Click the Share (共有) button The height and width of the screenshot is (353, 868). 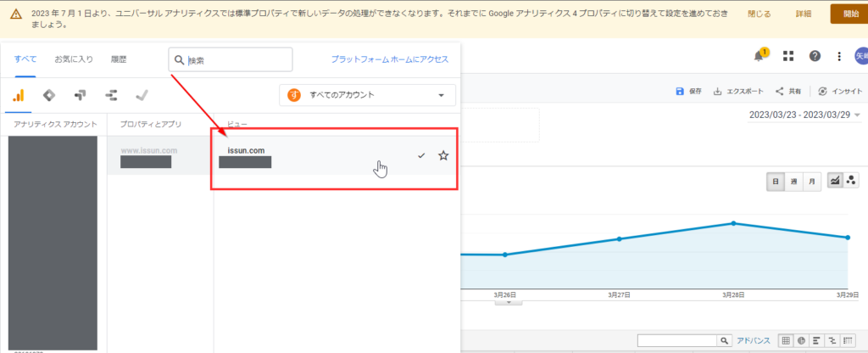787,92
